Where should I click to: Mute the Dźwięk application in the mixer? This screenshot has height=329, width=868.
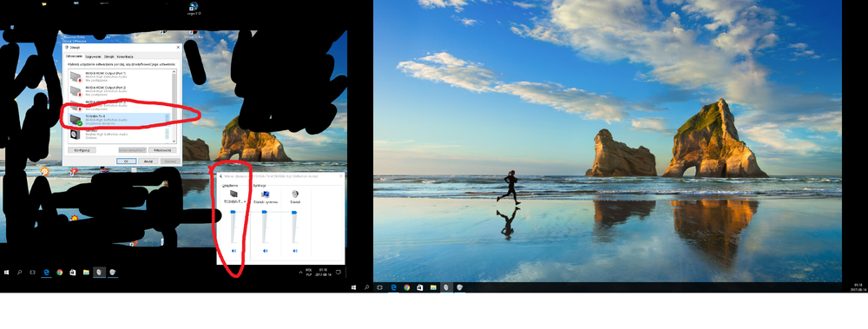295,251
